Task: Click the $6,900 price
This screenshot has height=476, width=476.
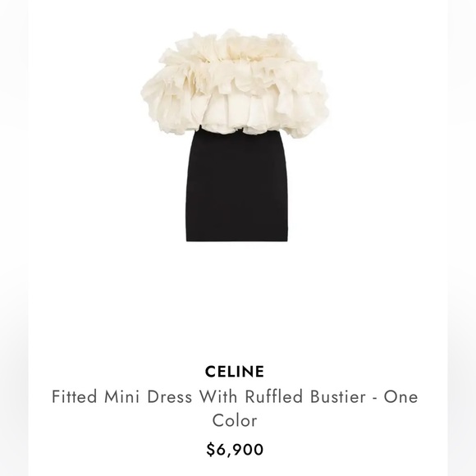Action: pyautogui.click(x=235, y=450)
